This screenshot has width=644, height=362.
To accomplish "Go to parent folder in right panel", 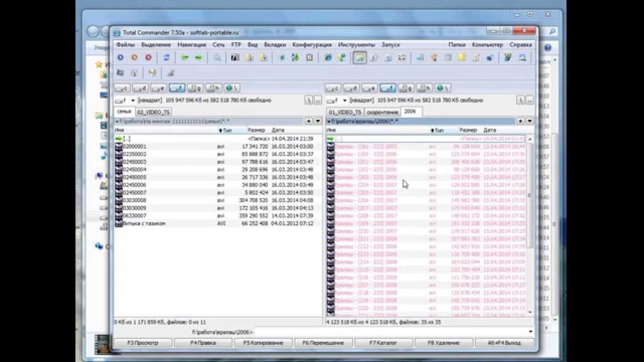I will tap(529, 100).
